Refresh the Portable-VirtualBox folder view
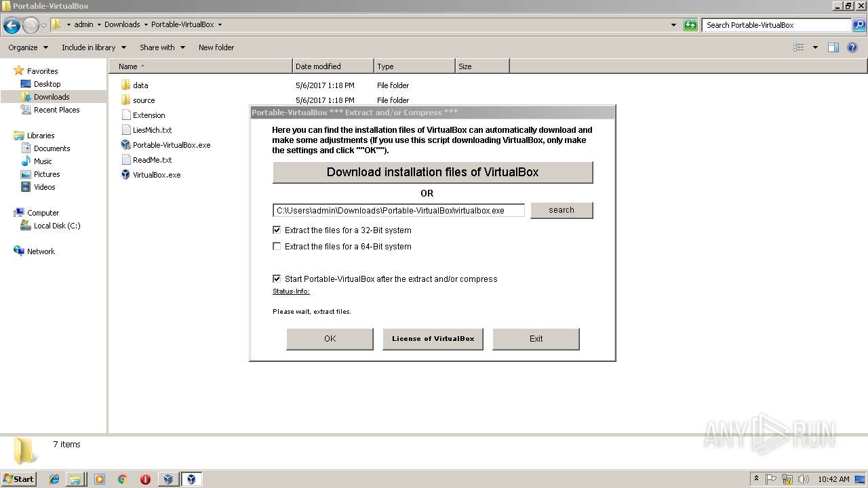Viewport: 868px width, 488px height. coord(690,25)
